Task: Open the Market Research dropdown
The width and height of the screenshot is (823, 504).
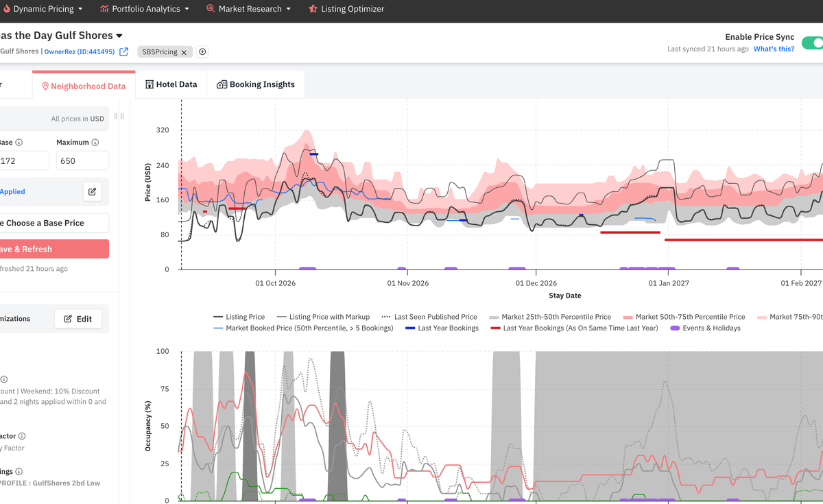Action: click(248, 9)
